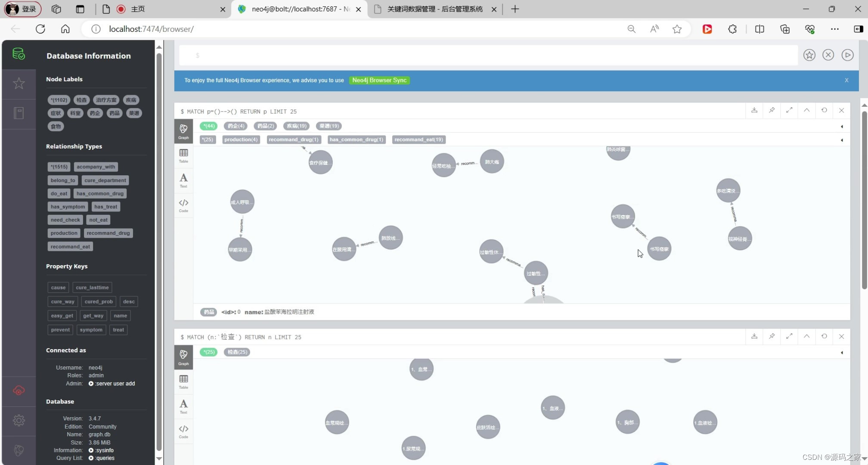Click the download icon in first result panel
The height and width of the screenshot is (465, 868).
point(754,110)
